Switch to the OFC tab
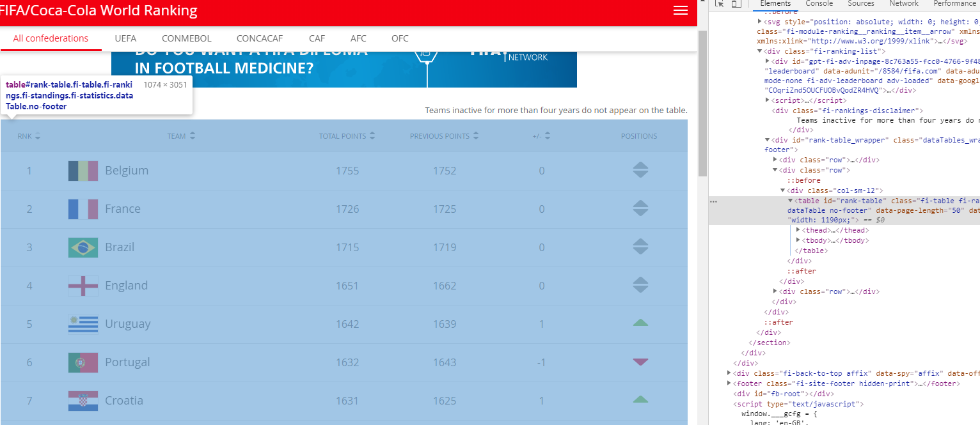 (x=400, y=38)
